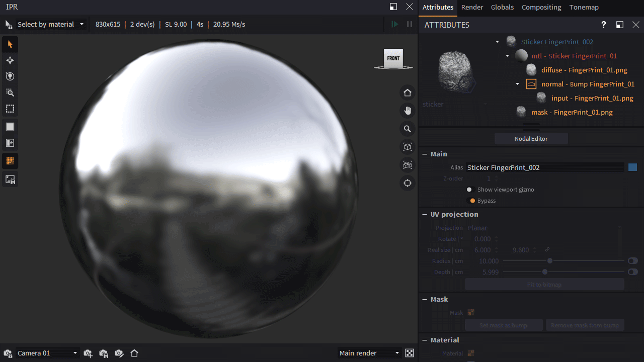Click the add camera icon

click(88, 353)
